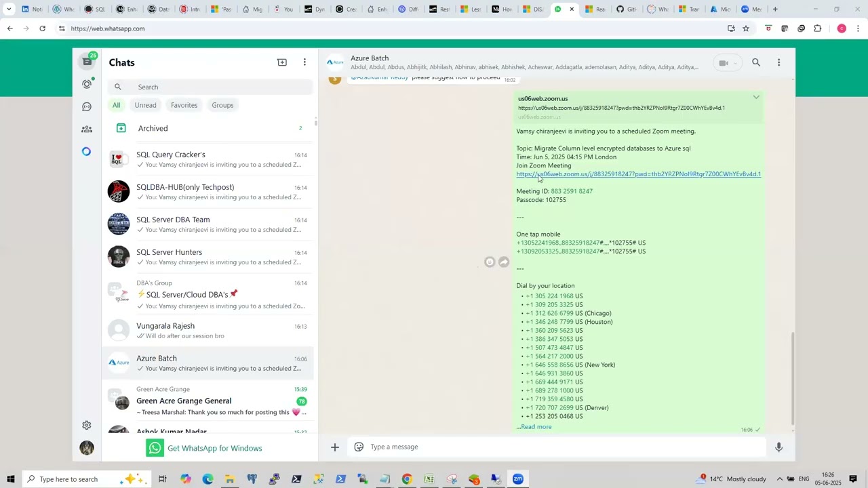Open the chat header three-dot menu
The image size is (868, 488).
coord(778,62)
